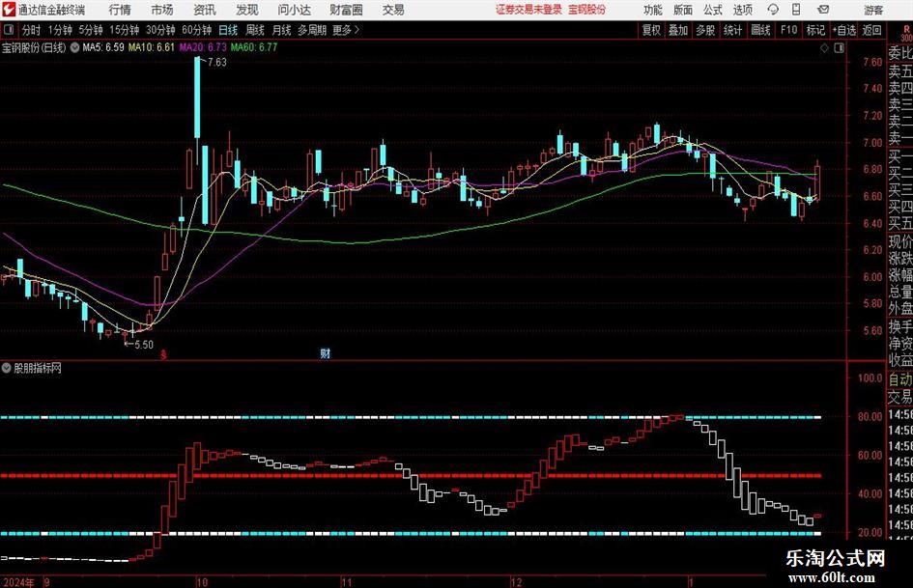
Task: Click the MA20: 6.73 indicator value
Action: coord(203,47)
